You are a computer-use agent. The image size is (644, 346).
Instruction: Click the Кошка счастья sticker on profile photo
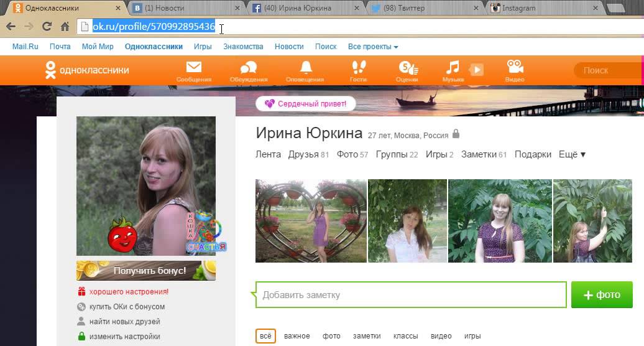(206, 231)
